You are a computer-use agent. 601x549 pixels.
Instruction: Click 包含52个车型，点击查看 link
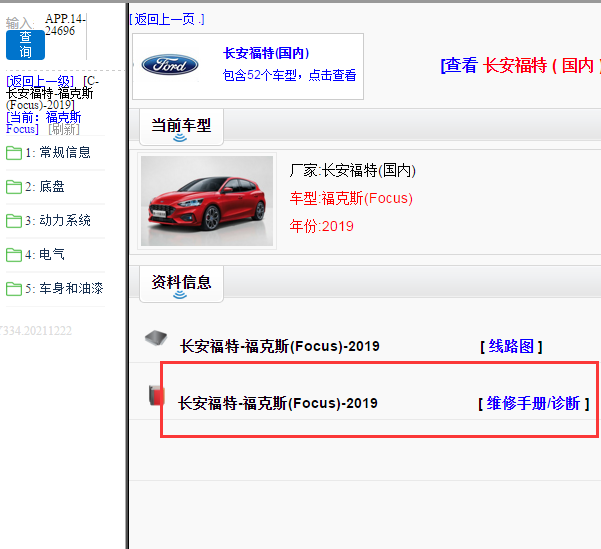289,75
